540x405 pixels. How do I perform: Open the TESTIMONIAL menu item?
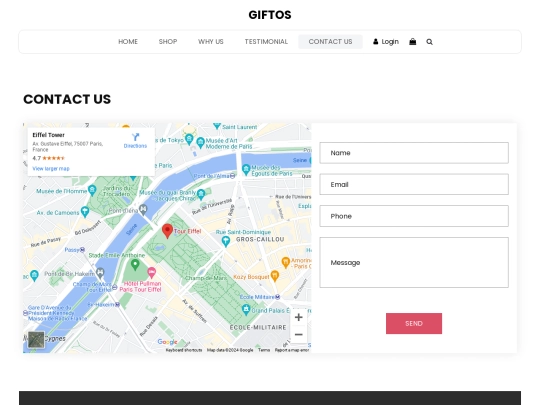click(266, 42)
